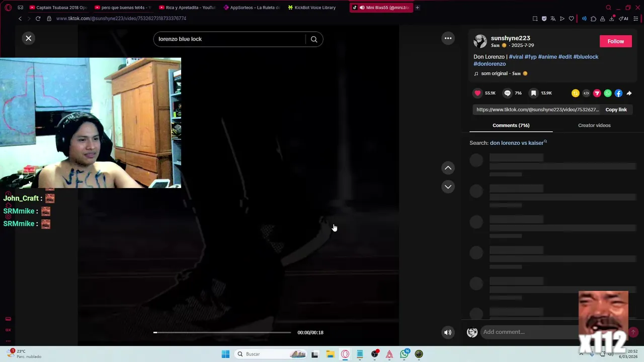The image size is (644, 362).
Task: Repost the video with yellow repost icon
Action: 575,93
